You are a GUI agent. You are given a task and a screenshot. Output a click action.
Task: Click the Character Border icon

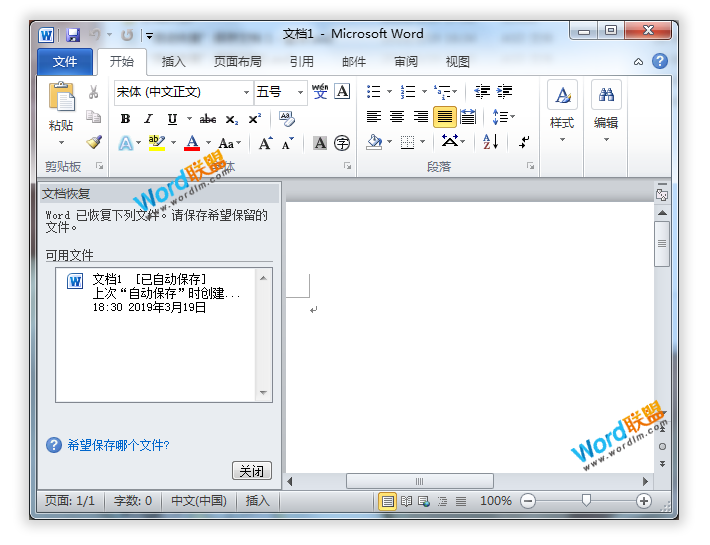pos(342,91)
